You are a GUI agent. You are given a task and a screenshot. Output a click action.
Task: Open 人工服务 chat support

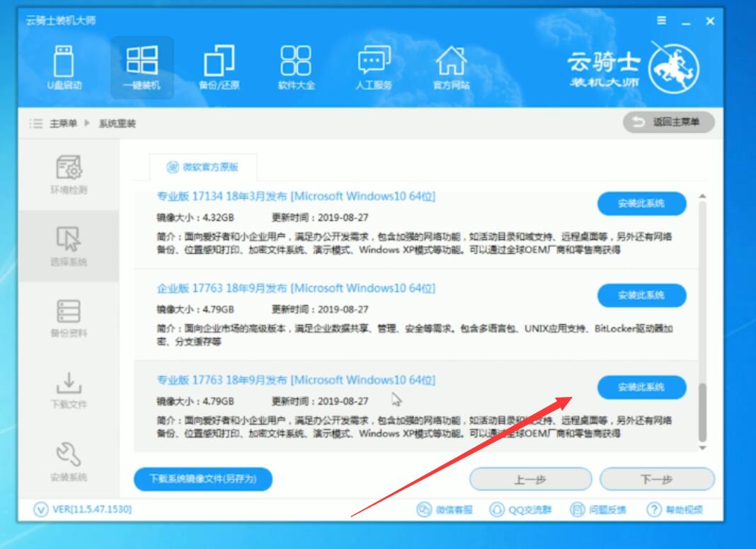374,68
